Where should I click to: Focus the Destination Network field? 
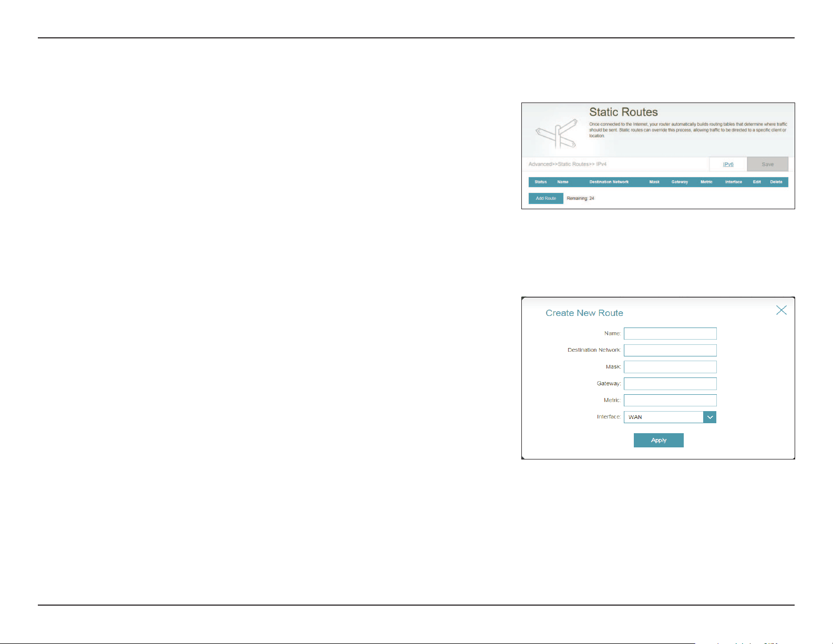(670, 350)
